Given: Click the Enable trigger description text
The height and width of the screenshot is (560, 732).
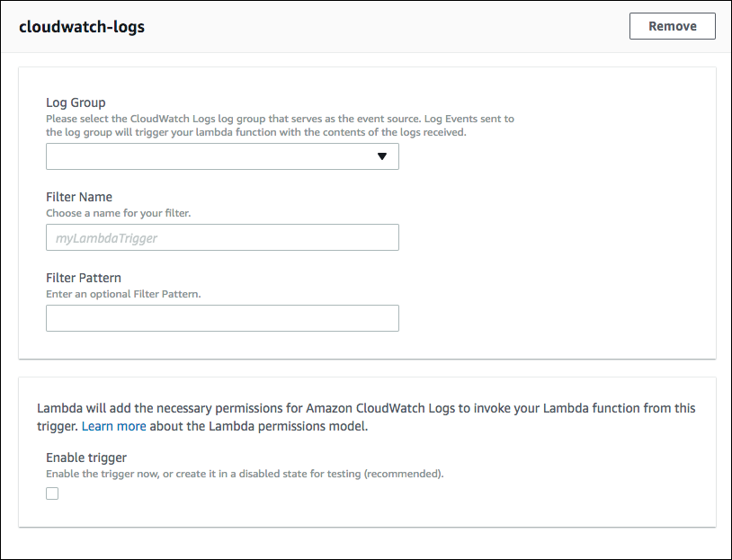Looking at the screenshot, I should 245,473.
